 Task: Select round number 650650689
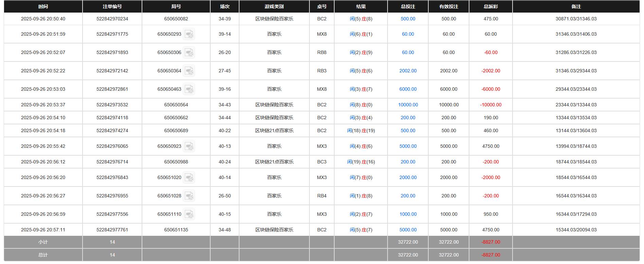coord(176,130)
